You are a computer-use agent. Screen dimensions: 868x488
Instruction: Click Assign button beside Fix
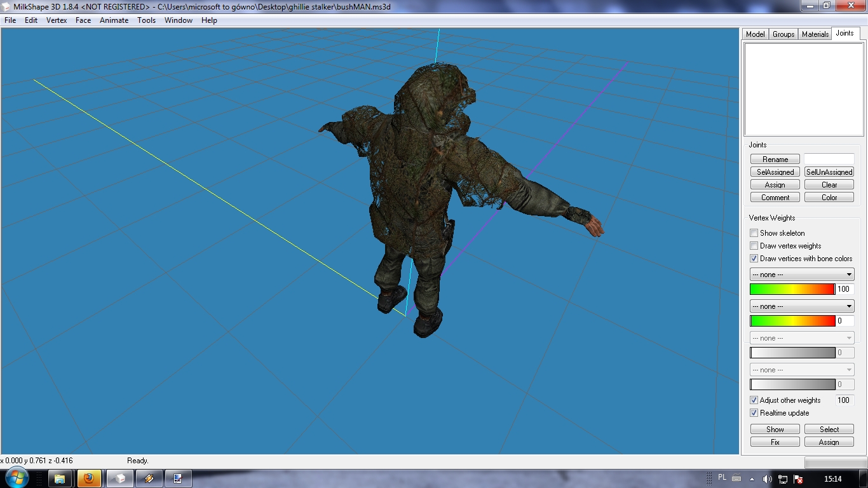[829, 442]
